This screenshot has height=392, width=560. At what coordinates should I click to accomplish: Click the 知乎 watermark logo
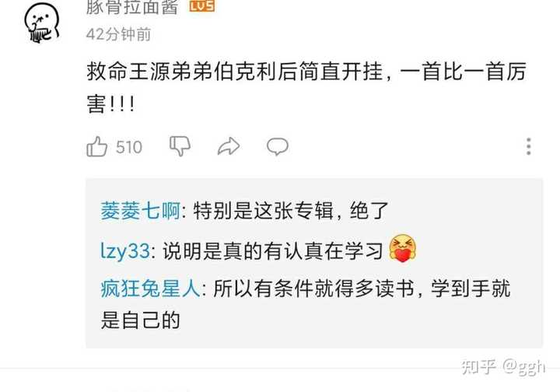click(x=478, y=366)
